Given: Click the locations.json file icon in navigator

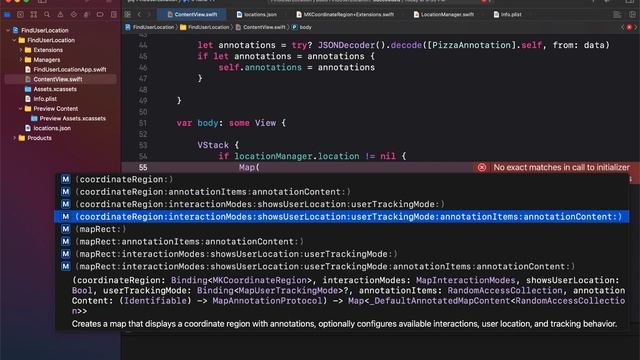Looking at the screenshot, I should coord(28,128).
